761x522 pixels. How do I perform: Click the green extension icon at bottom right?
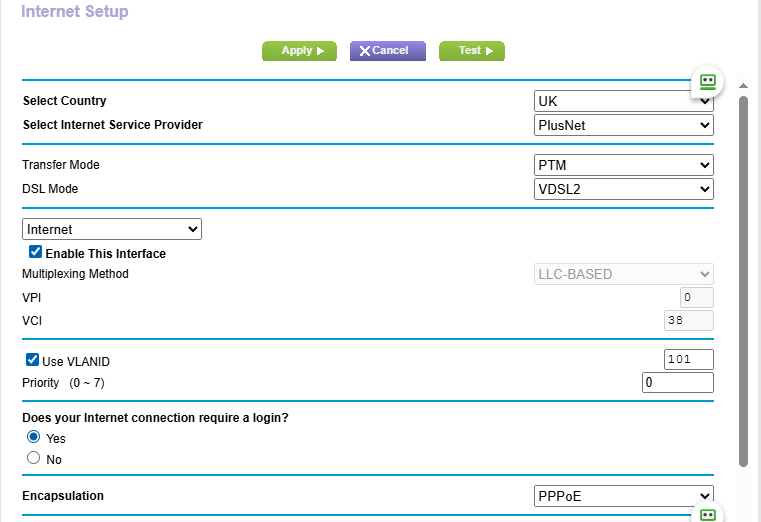point(708,515)
